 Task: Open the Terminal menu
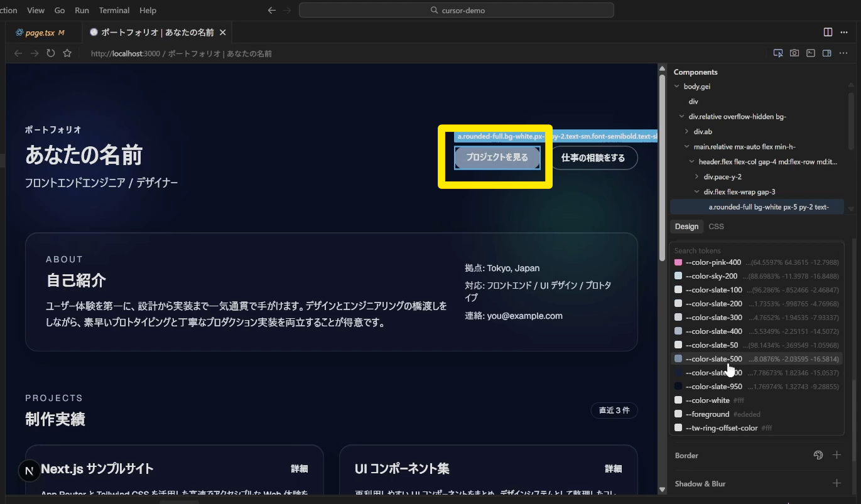[114, 10]
